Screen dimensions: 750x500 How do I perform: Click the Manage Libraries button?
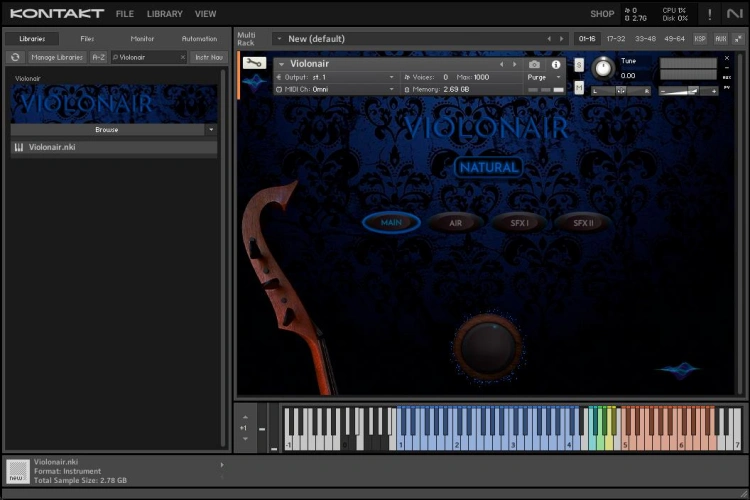click(x=57, y=58)
